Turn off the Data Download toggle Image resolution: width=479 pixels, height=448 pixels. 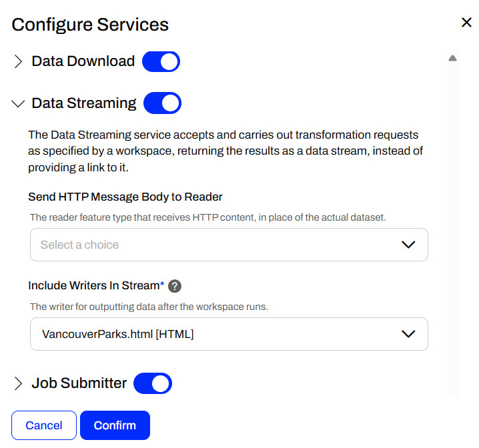tap(161, 62)
